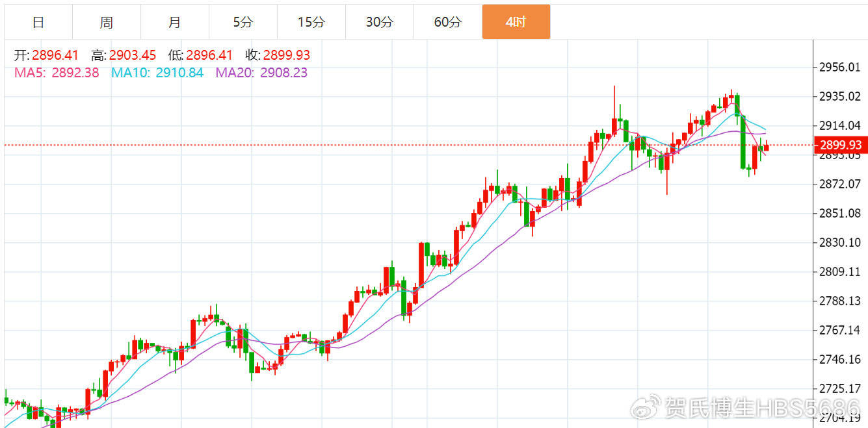The height and width of the screenshot is (428, 868).
Task: Click the 2788.13 price axis label
Action: click(x=840, y=301)
